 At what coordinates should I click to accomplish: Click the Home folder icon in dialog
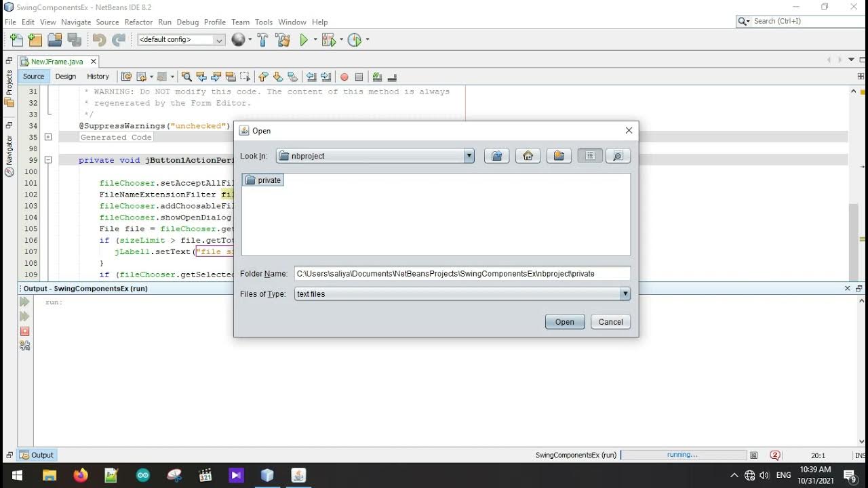coord(528,156)
